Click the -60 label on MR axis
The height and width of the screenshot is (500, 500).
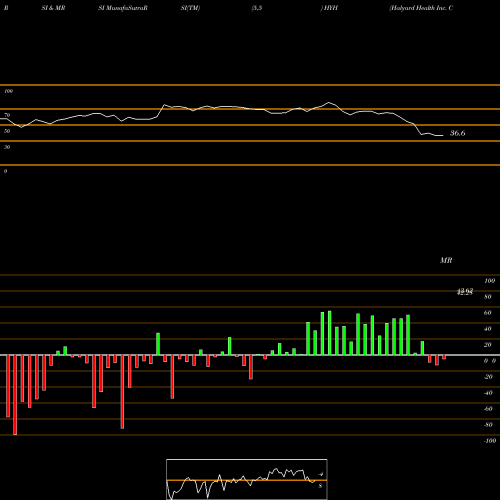point(488,409)
